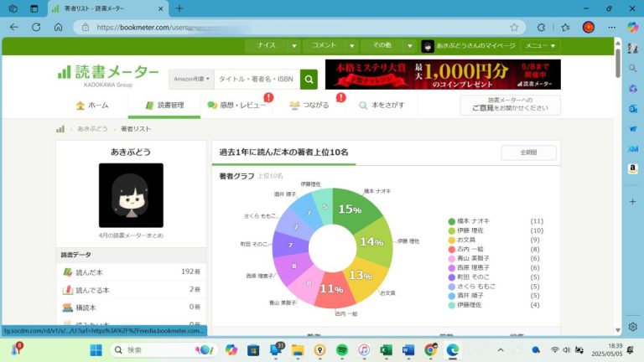The height and width of the screenshot is (362, 644).
Task: Open the Amazon和書 search category selector
Action: tap(191, 80)
